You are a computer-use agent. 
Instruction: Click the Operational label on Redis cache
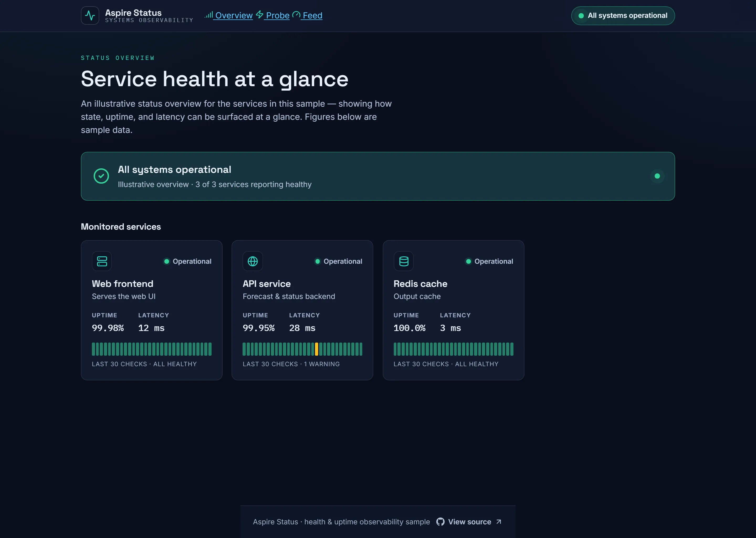(493, 261)
